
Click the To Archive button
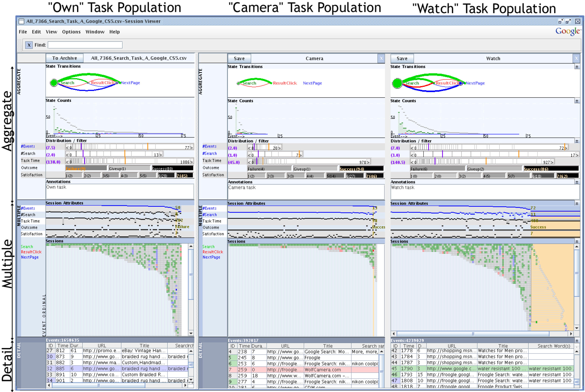pyautogui.click(x=64, y=58)
